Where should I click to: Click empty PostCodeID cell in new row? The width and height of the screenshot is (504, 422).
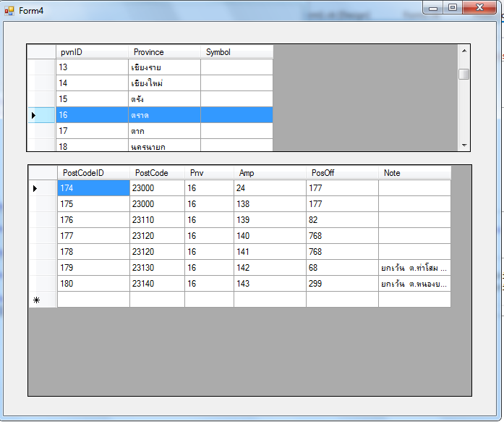pos(93,300)
